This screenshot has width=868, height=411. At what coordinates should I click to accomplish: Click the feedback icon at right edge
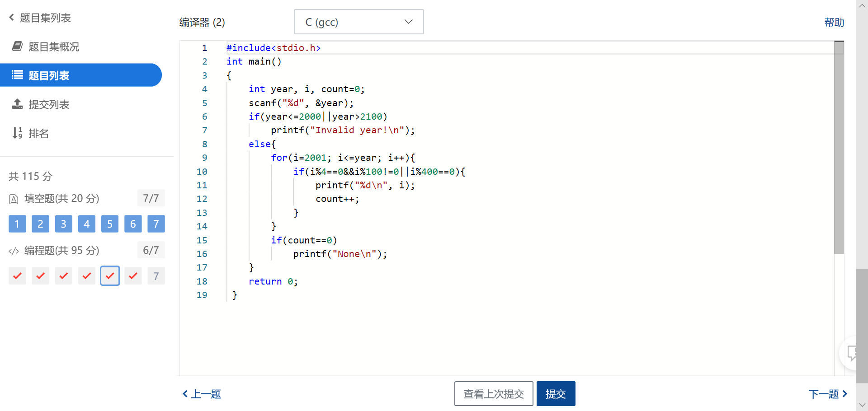pyautogui.click(x=853, y=353)
